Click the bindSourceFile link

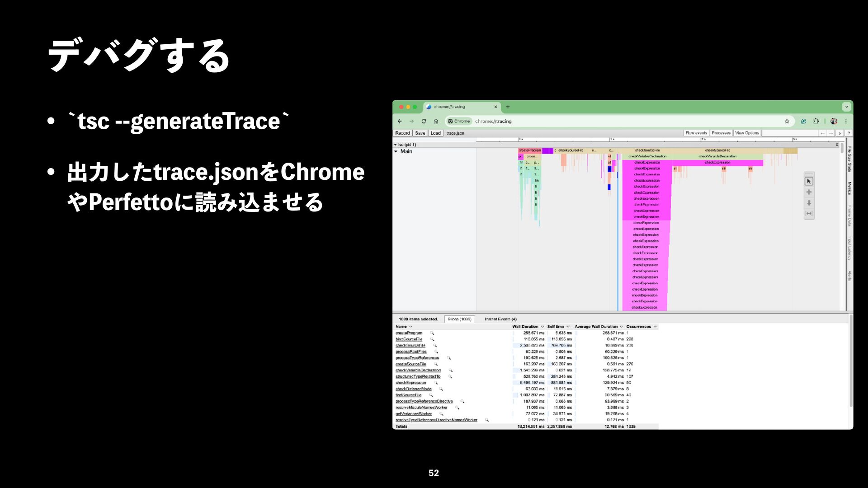(409, 339)
